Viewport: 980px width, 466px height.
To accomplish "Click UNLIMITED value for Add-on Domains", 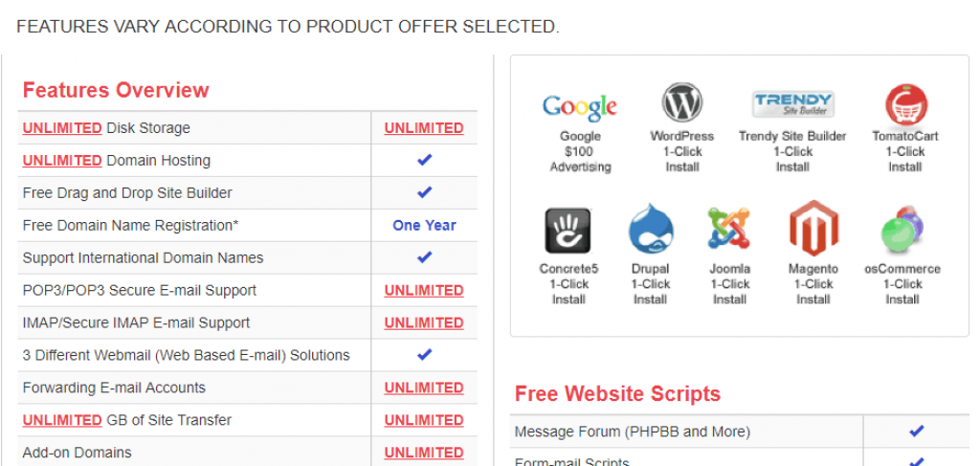I will [424, 453].
